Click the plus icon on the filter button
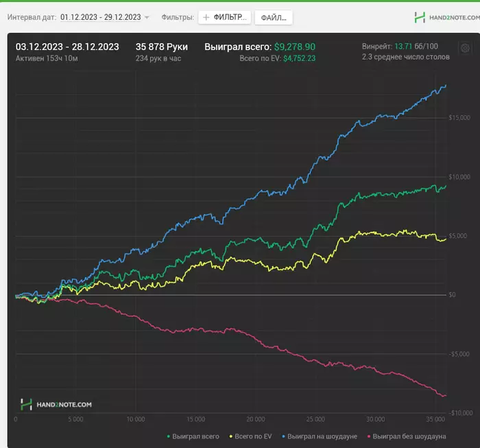The height and width of the screenshot is (448, 480). pyautogui.click(x=206, y=17)
